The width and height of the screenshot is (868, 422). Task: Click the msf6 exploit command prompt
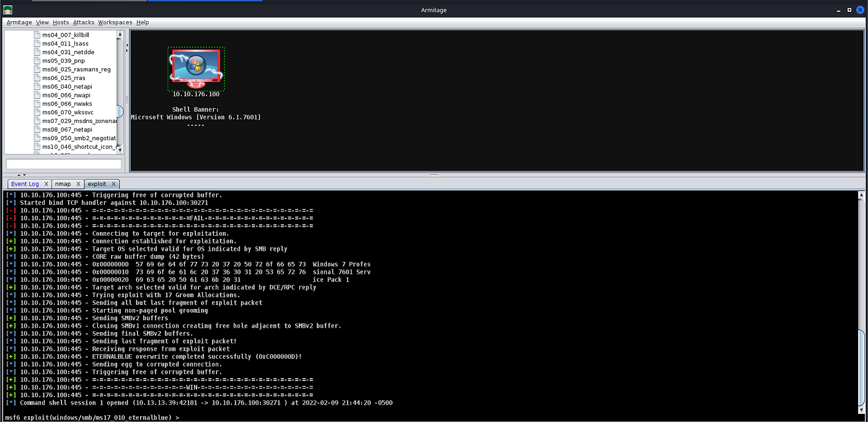click(92, 418)
